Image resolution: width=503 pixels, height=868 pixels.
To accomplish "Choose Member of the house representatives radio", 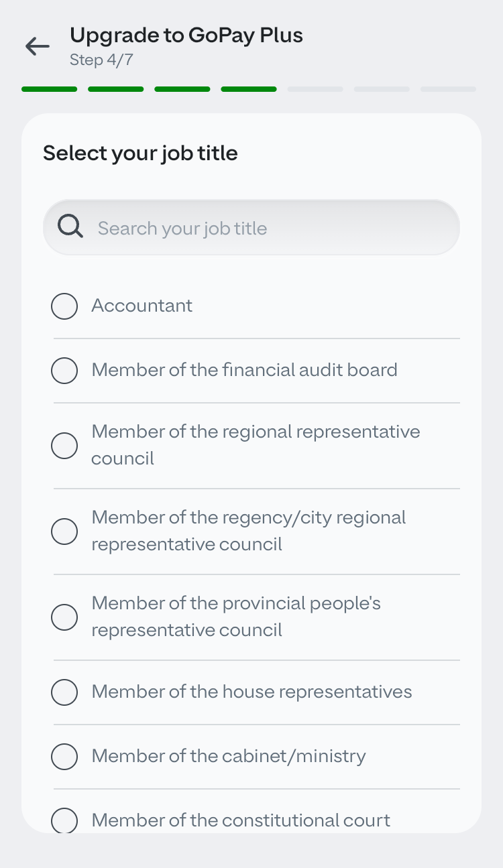I will (64, 692).
